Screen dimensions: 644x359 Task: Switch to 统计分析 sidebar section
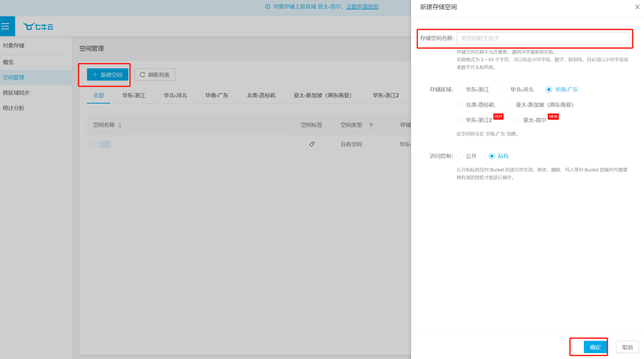(13, 108)
